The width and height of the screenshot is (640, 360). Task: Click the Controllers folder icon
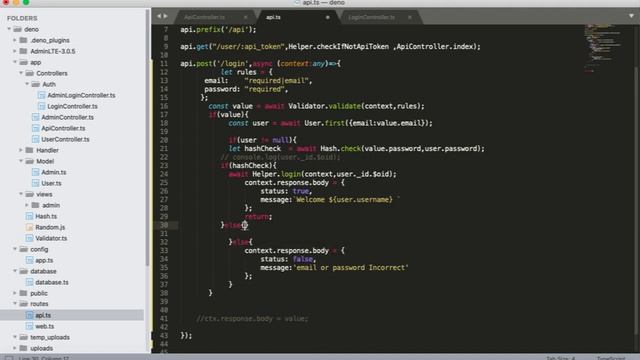(29, 73)
